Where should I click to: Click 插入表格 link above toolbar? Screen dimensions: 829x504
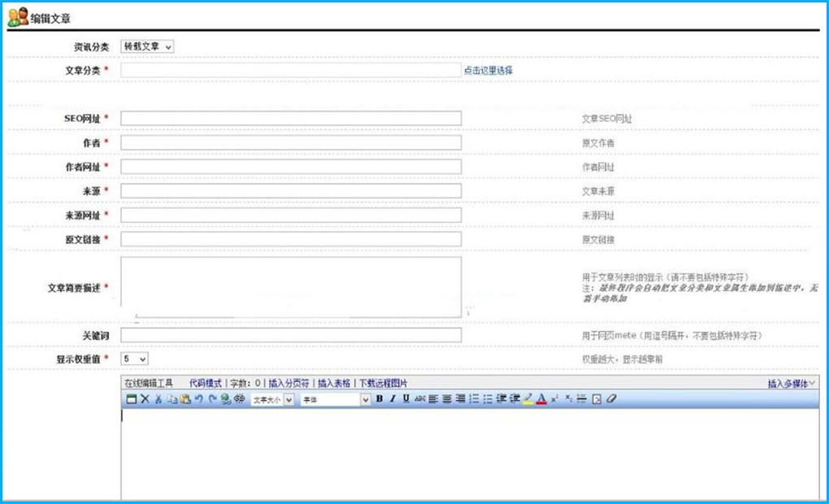click(333, 383)
